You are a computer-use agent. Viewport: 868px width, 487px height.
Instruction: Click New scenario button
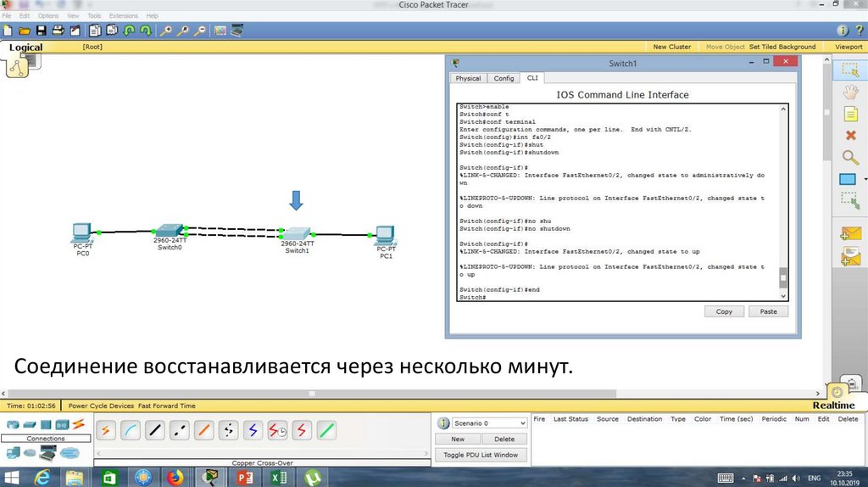458,439
